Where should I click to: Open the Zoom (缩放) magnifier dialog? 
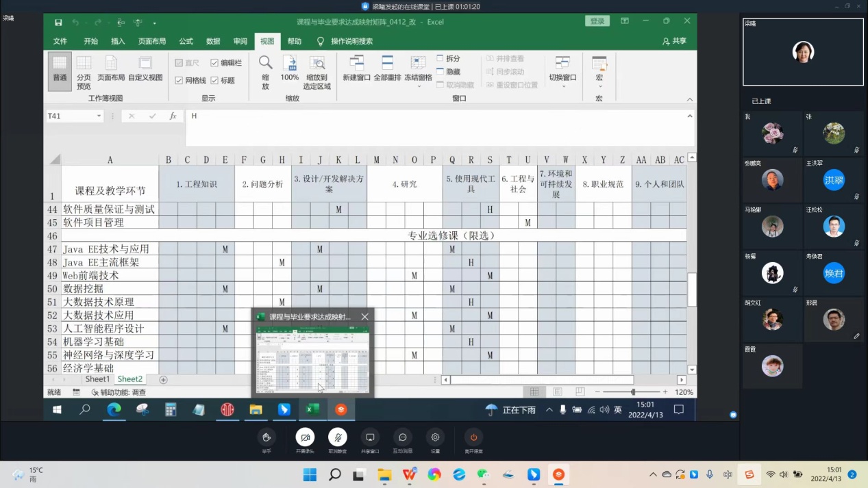point(265,72)
